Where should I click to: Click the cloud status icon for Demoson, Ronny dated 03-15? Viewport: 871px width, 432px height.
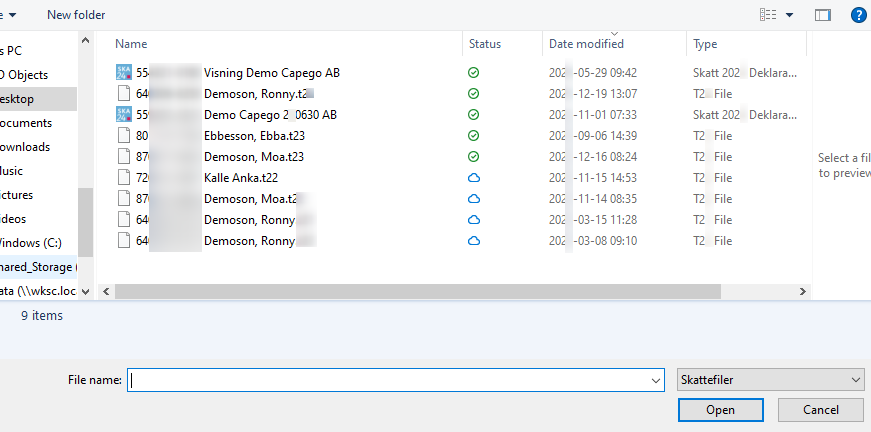[x=474, y=220]
